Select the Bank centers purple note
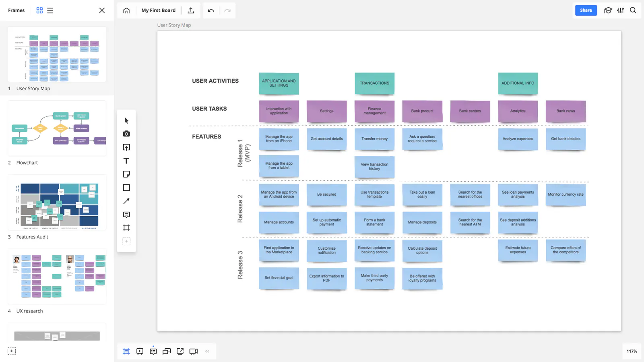This screenshot has width=644, height=362. click(x=470, y=111)
